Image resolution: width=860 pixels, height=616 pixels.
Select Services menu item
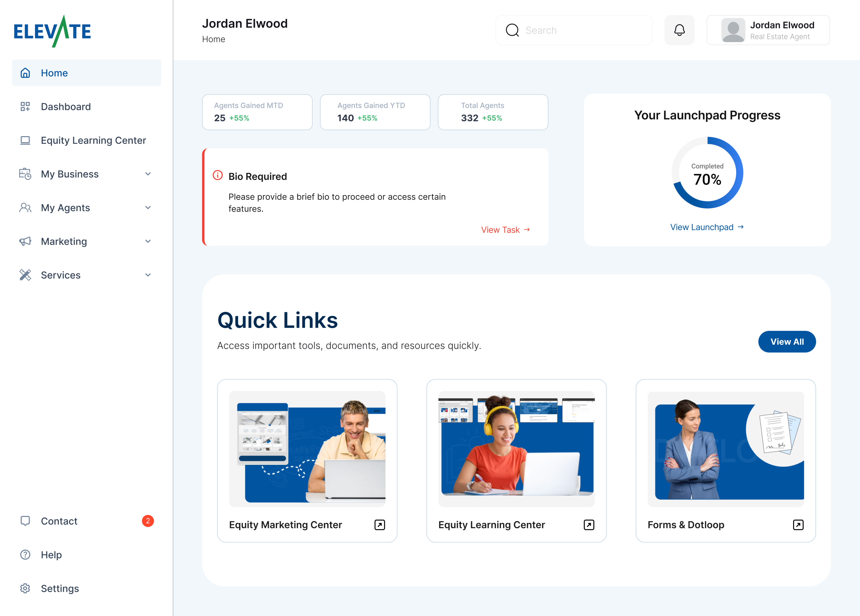(87, 275)
